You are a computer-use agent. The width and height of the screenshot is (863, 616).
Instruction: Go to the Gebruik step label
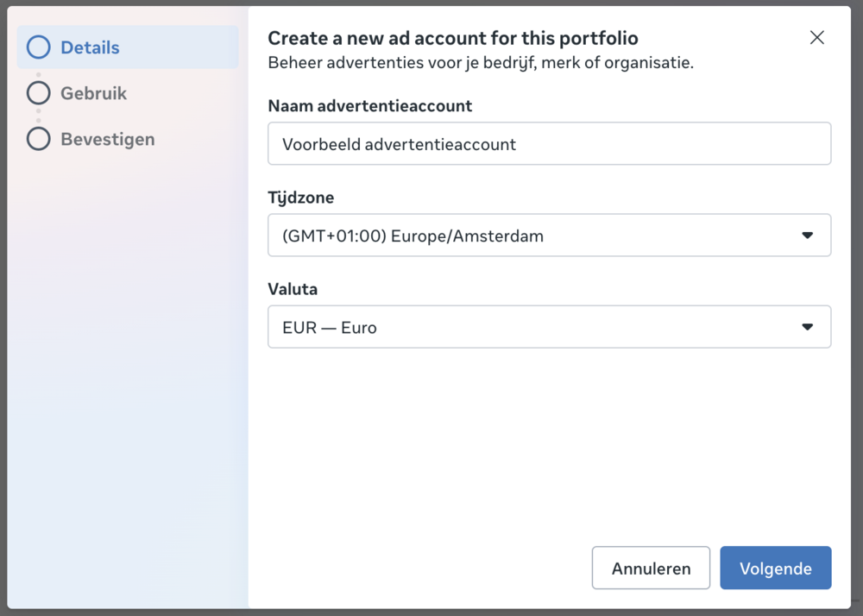(x=93, y=93)
